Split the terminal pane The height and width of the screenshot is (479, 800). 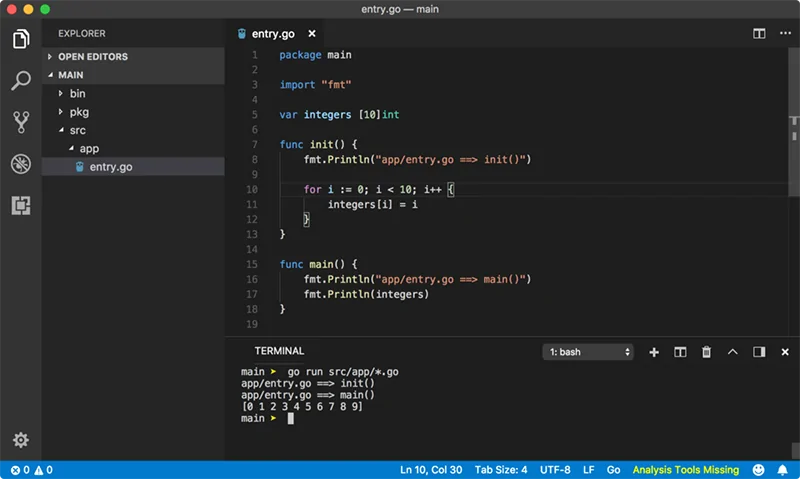coord(680,352)
